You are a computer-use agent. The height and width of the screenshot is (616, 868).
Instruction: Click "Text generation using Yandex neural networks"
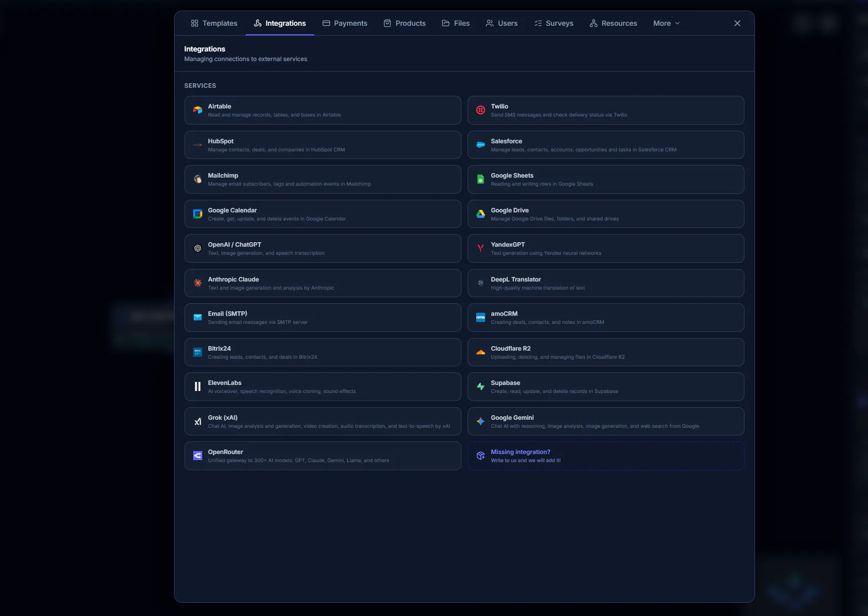(546, 253)
